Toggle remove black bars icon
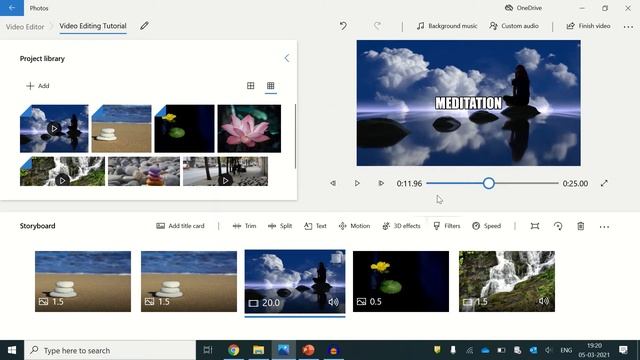Screen dimensions: 640x360 535,226
